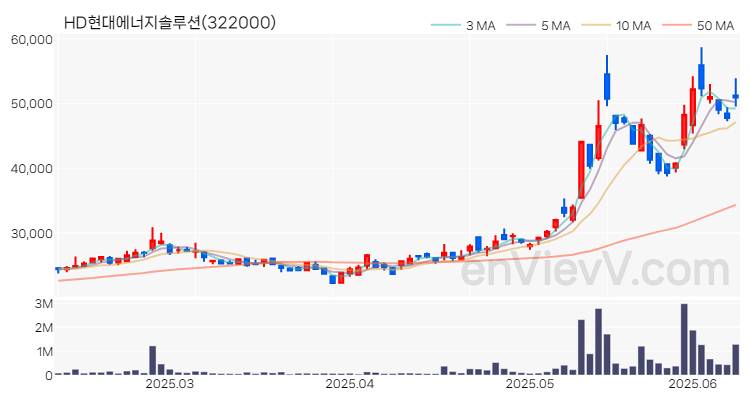Toggle the 50 MA legend entry
The width and height of the screenshot is (750, 400).
(x=698, y=25)
